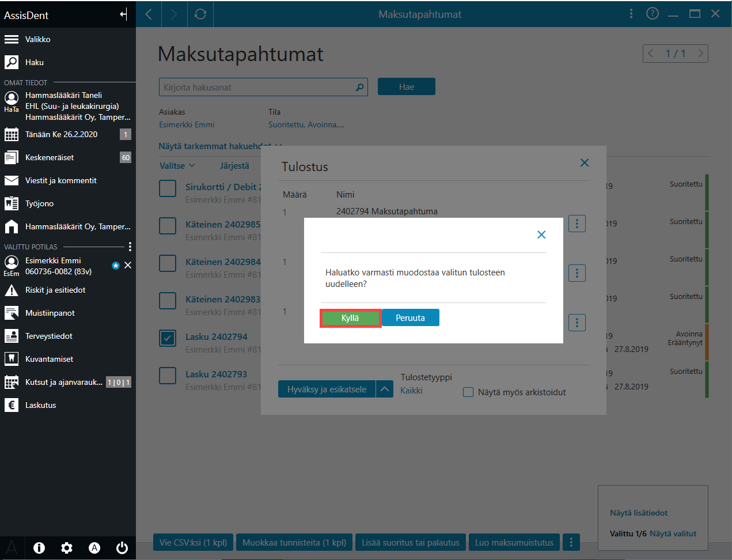Enable Näytä myös arkistoidut checkbox
Viewport: 732px width, 560px height.
click(468, 392)
